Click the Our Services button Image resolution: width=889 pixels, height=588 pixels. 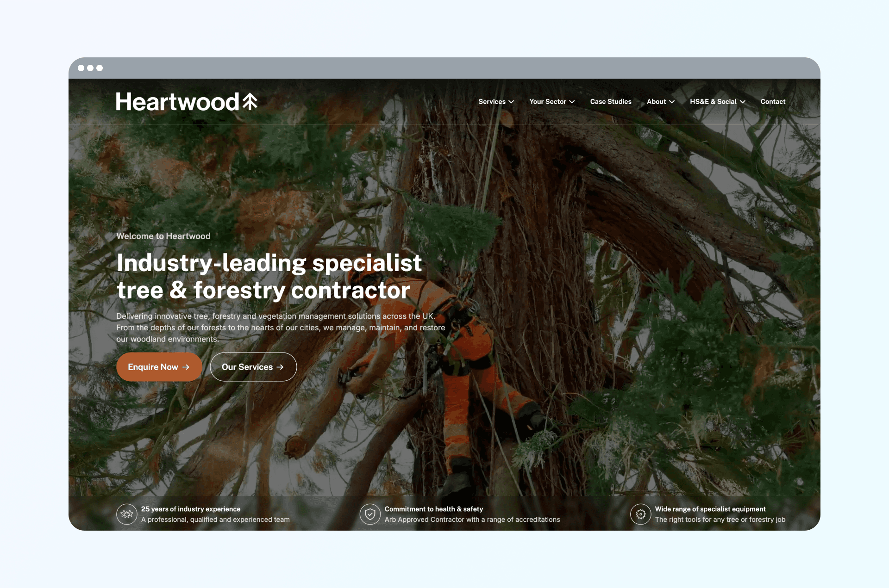pyautogui.click(x=253, y=367)
